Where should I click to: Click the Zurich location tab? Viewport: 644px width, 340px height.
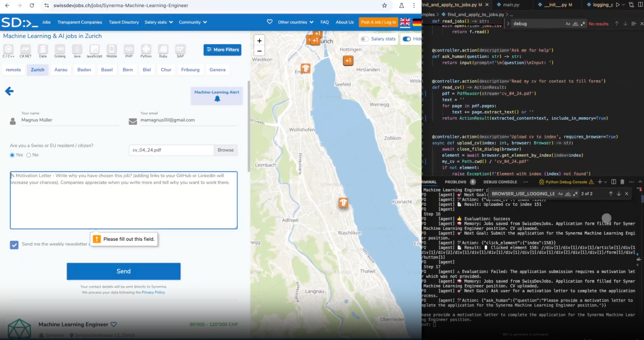click(x=37, y=69)
